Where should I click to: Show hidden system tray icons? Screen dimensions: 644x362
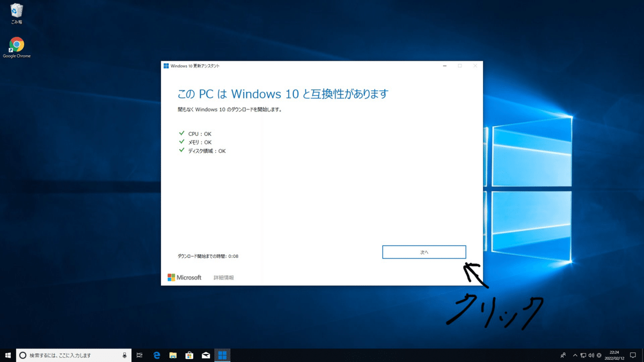[575, 355]
